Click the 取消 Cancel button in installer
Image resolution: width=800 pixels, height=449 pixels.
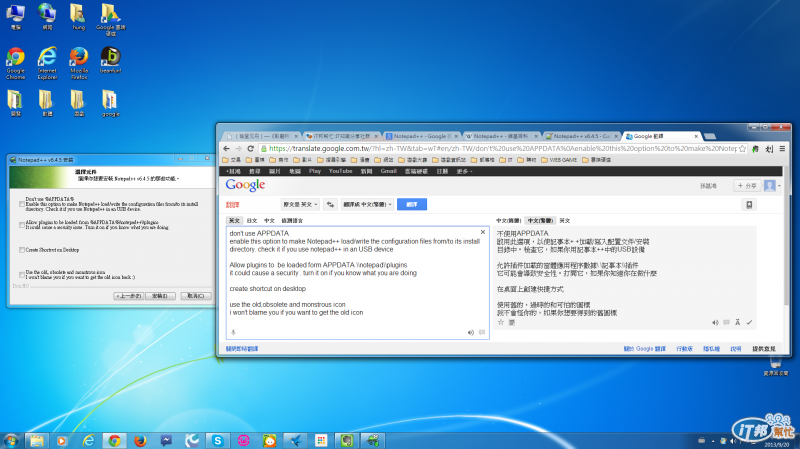[x=195, y=296]
